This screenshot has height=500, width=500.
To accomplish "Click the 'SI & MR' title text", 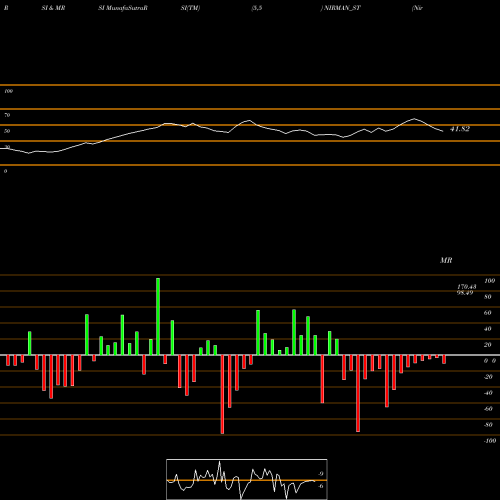I will click(53, 8).
